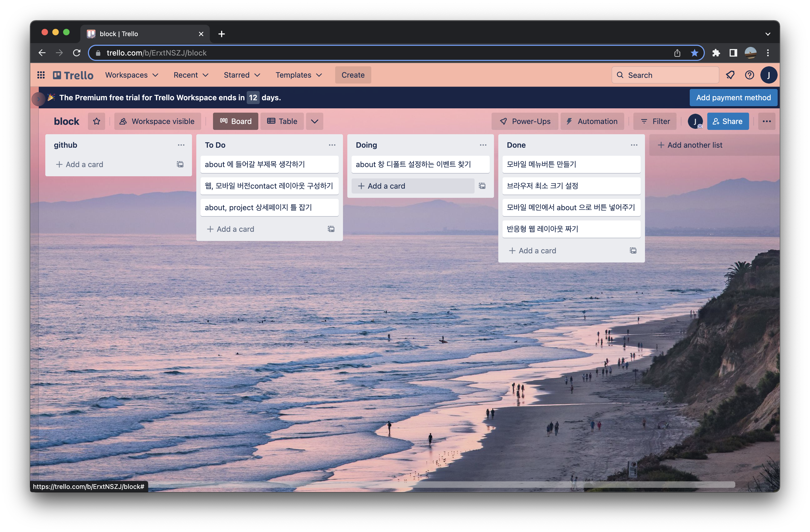Toggle the Chrome side panel

point(733,53)
